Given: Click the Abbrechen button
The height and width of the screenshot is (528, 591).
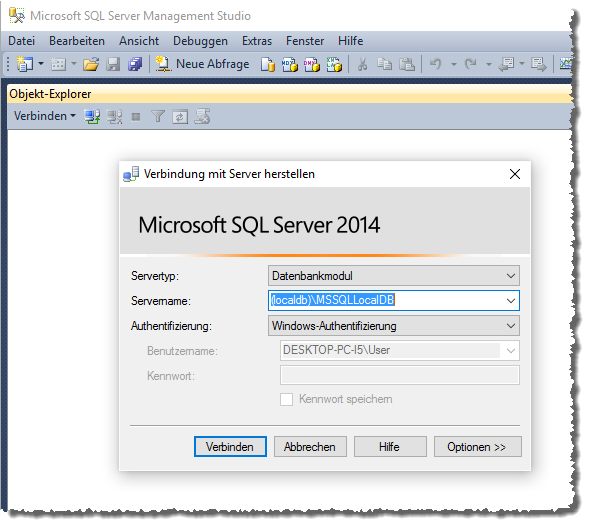Looking at the screenshot, I should pyautogui.click(x=310, y=447).
